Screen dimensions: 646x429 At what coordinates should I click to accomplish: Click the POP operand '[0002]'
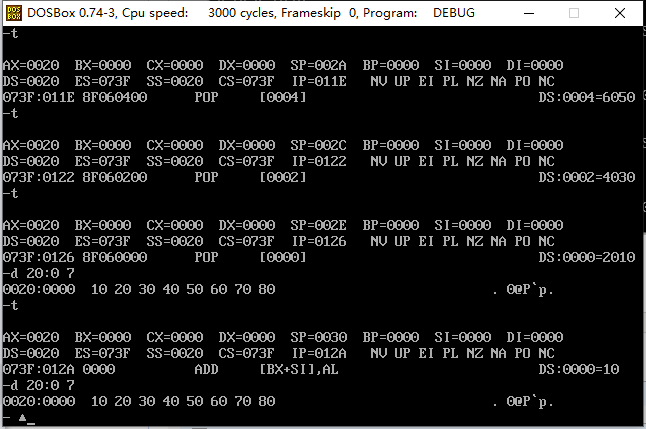pos(283,177)
